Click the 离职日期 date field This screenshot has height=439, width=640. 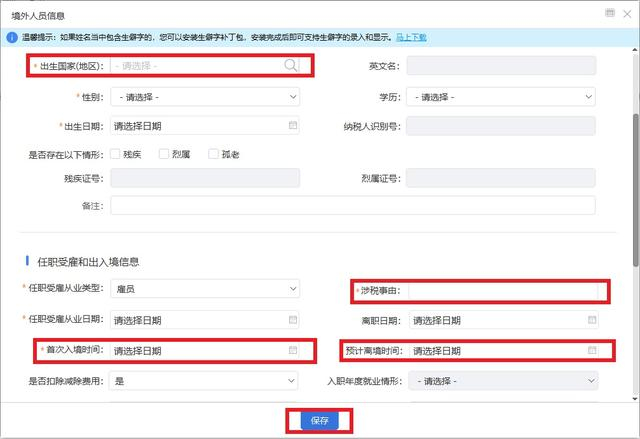click(x=504, y=320)
